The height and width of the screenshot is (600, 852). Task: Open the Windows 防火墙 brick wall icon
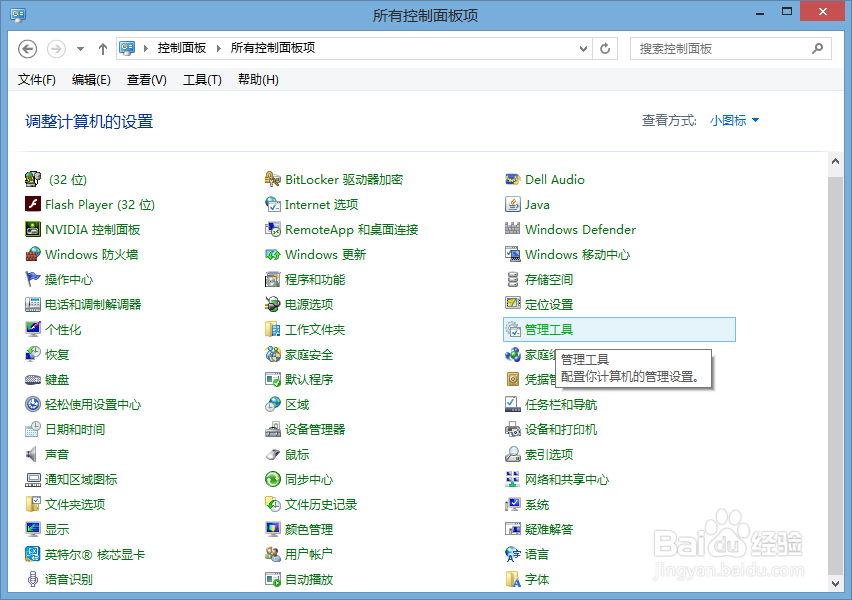pyautogui.click(x=33, y=254)
